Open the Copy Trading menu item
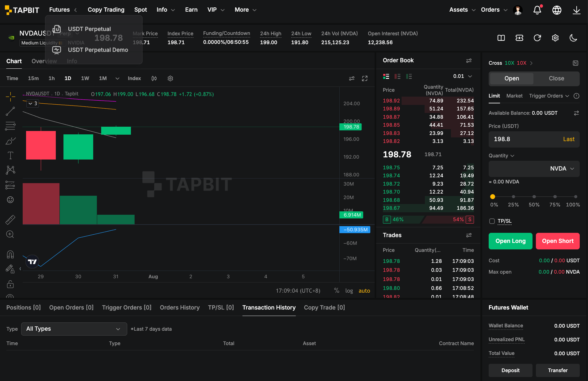588x381 pixels. [106, 10]
